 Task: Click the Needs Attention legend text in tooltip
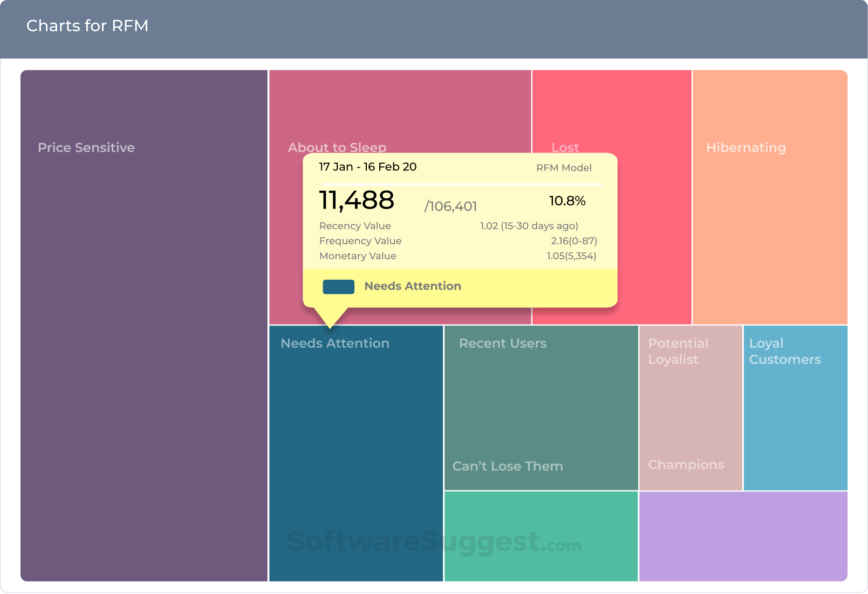[413, 286]
